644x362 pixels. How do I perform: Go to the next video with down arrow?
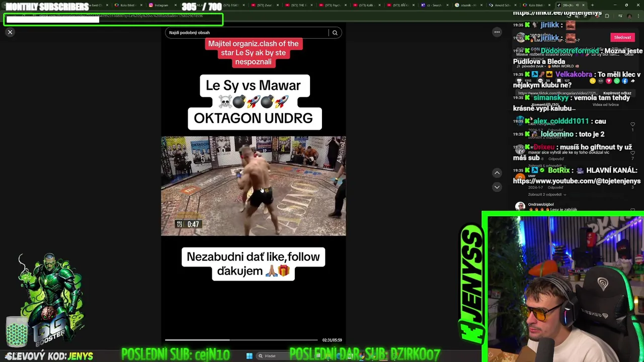497,187
